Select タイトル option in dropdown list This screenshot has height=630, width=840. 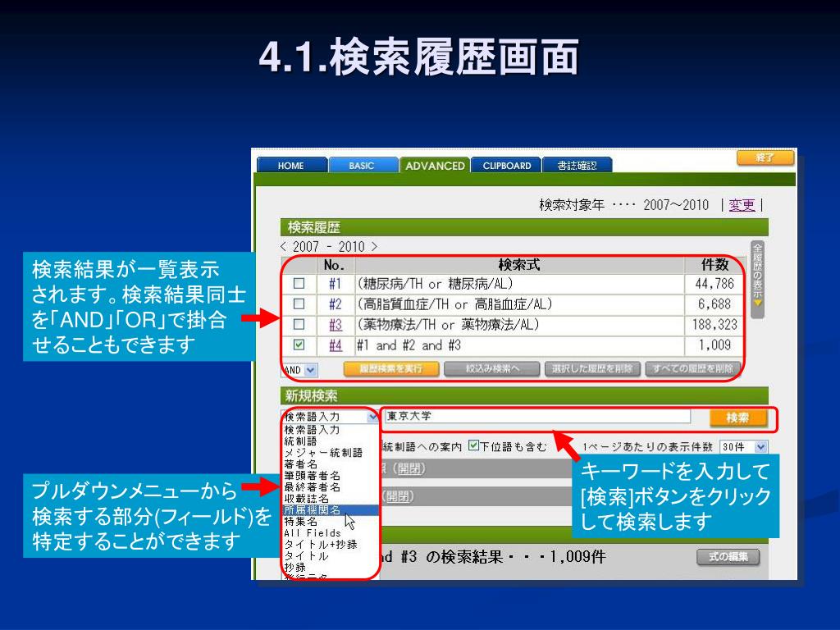[x=306, y=556]
